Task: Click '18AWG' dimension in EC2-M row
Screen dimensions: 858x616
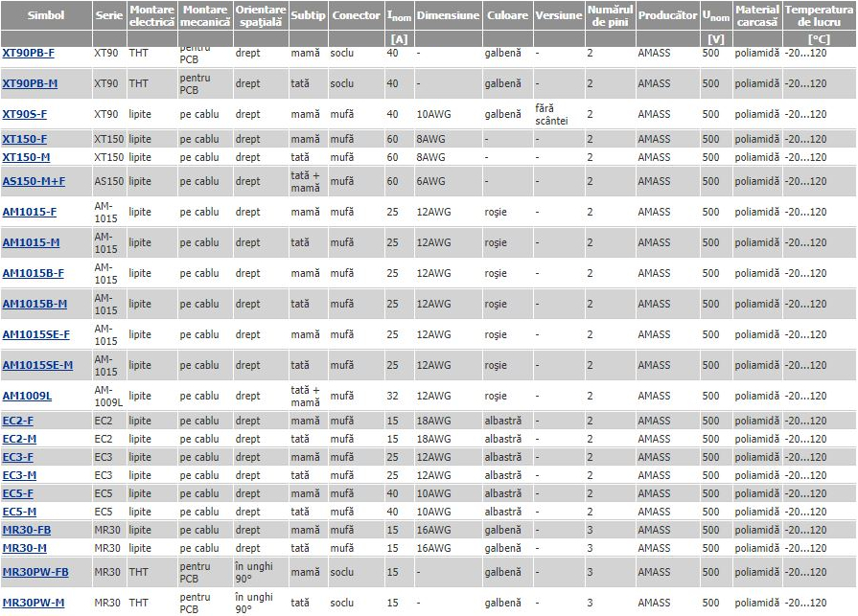Action: pyautogui.click(x=434, y=439)
